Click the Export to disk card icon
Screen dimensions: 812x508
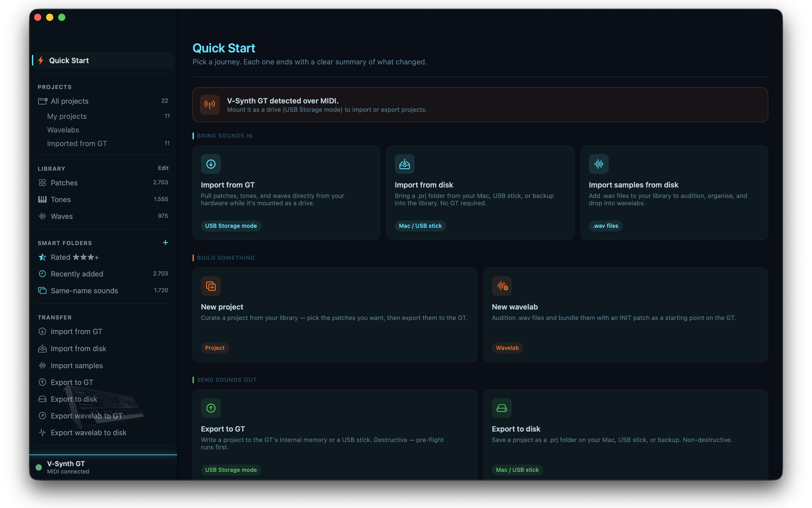coord(502,408)
